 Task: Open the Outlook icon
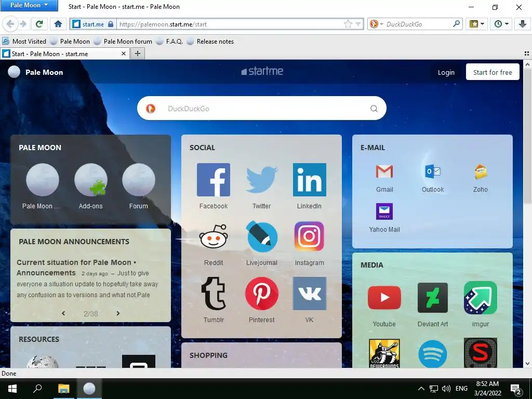pyautogui.click(x=433, y=171)
